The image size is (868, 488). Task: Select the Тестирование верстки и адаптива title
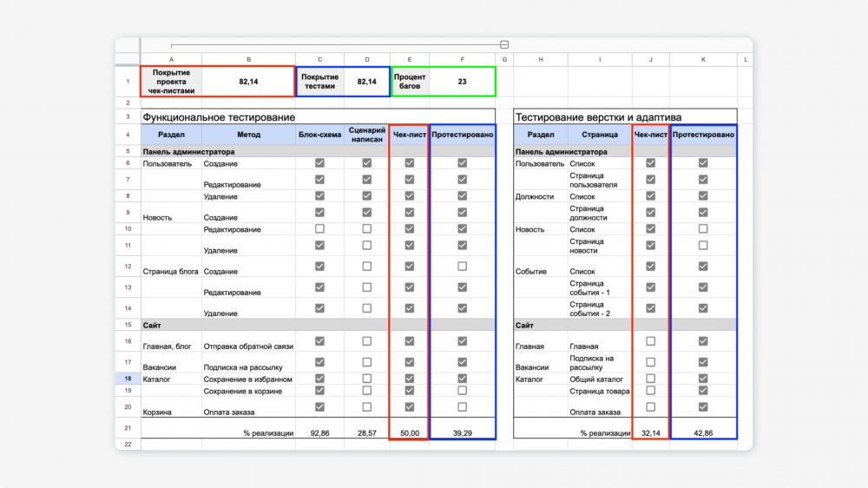click(625, 117)
